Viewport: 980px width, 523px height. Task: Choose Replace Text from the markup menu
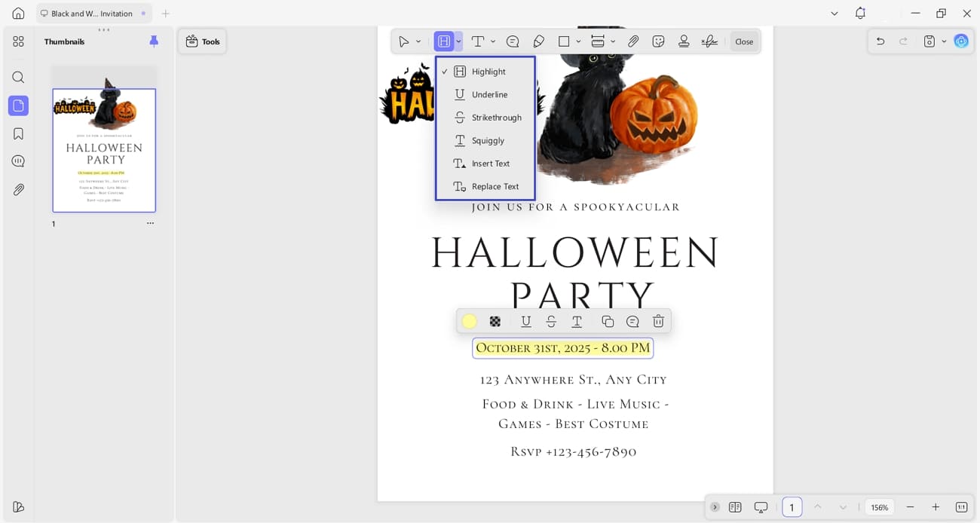(485, 186)
